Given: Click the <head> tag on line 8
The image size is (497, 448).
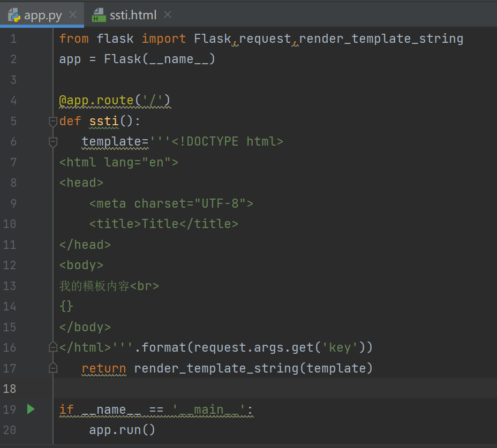Looking at the screenshot, I should (81, 183).
